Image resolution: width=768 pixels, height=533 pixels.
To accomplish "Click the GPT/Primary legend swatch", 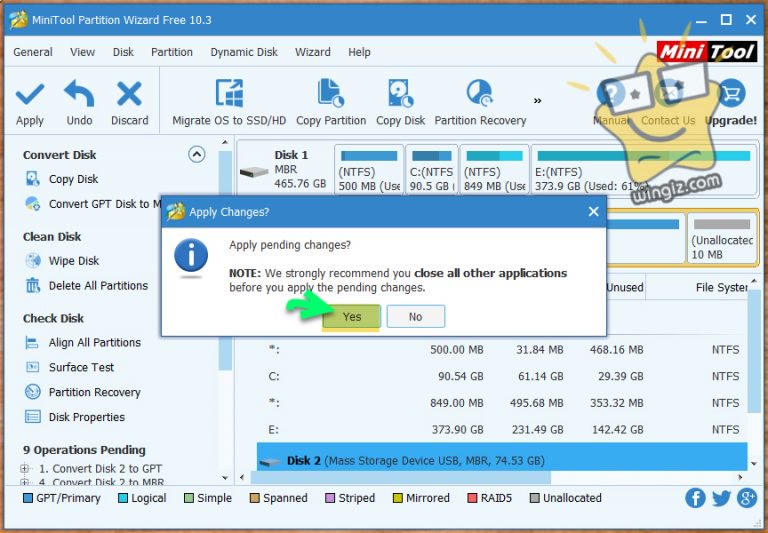I will click(x=28, y=498).
